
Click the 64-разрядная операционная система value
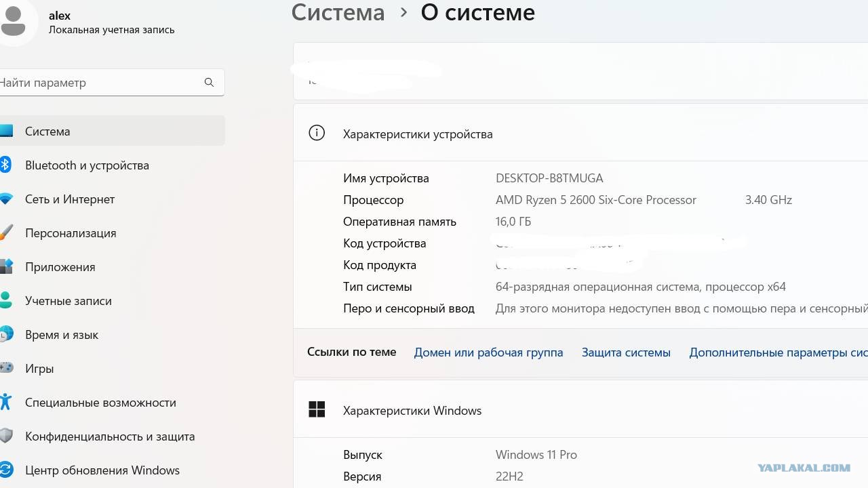tap(641, 287)
